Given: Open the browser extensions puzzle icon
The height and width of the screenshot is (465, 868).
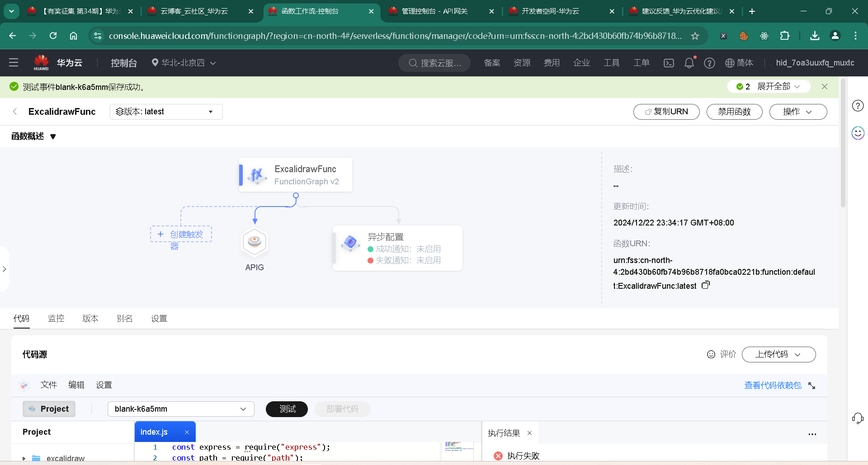Looking at the screenshot, I should (x=785, y=36).
